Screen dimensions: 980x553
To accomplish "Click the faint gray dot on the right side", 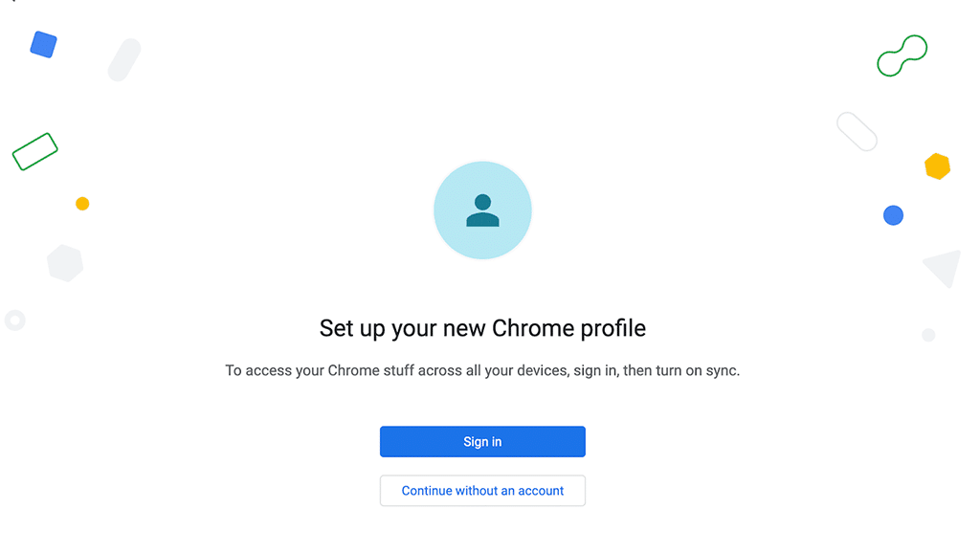I will (x=928, y=335).
